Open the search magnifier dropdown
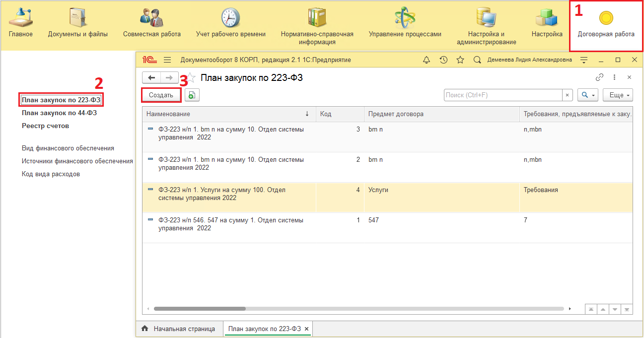Viewport: 644px width, 338px height. tap(588, 95)
